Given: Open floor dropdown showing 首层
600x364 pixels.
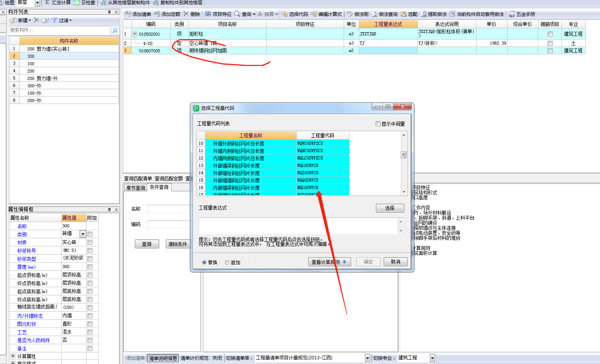Looking at the screenshot, I should 37,3.
